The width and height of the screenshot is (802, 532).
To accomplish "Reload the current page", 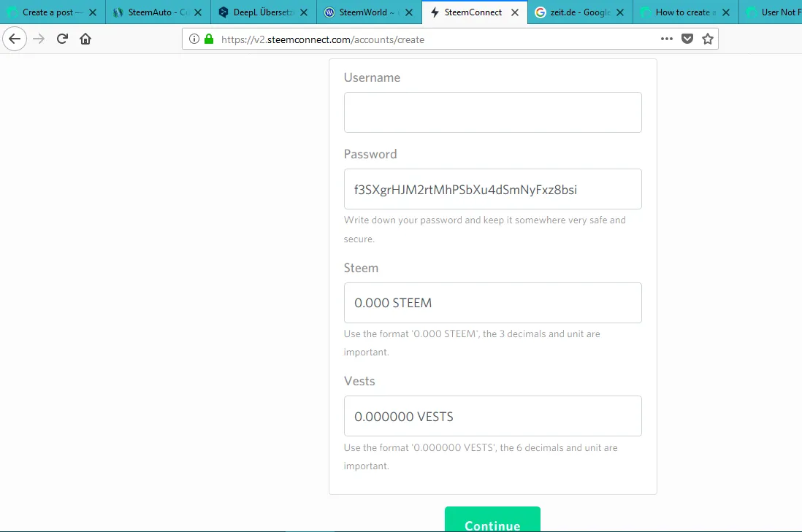I will tap(62, 39).
